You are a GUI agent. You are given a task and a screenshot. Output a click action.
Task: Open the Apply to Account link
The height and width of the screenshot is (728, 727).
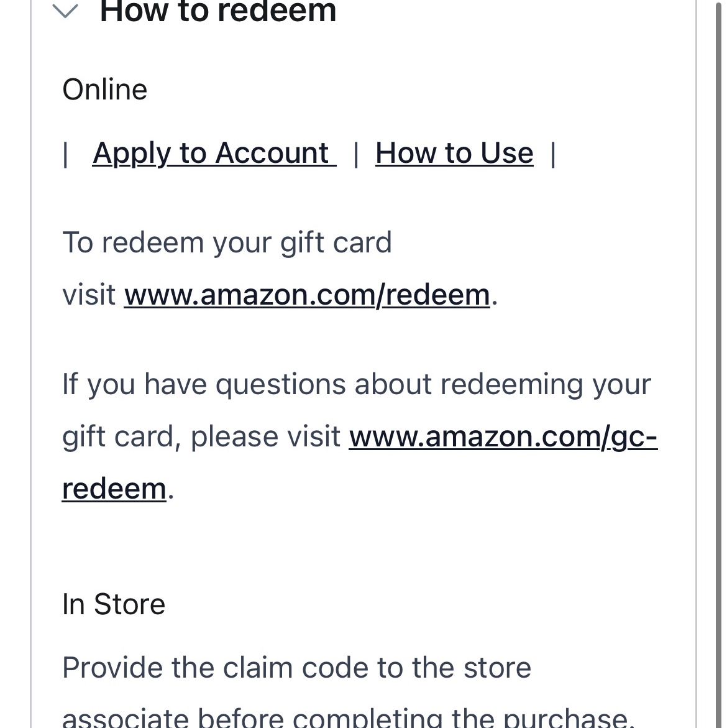(x=213, y=154)
